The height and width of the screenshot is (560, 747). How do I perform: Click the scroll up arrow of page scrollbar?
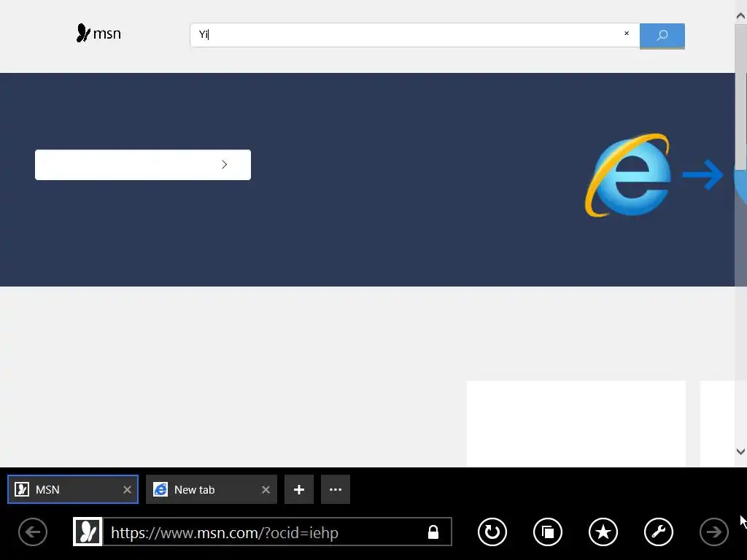[740, 16]
